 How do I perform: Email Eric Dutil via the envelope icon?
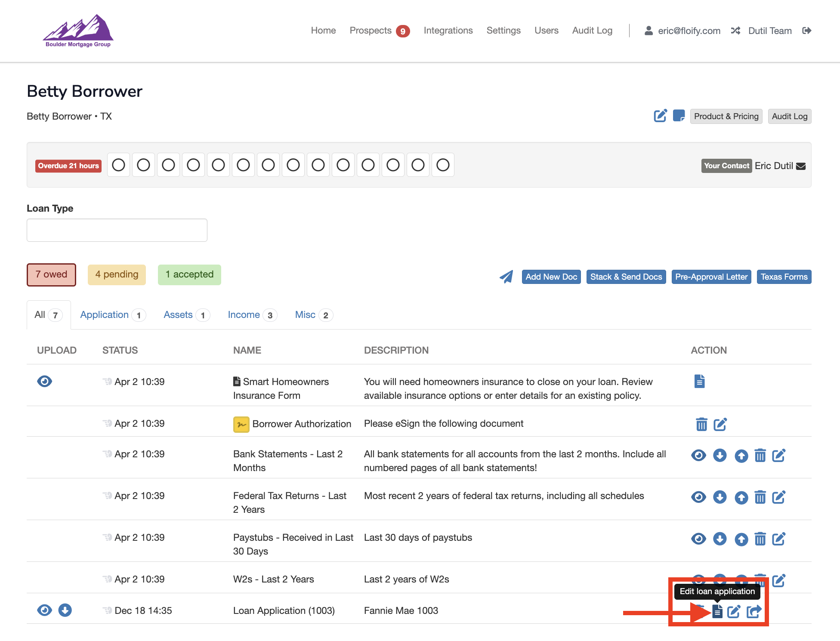[801, 166]
